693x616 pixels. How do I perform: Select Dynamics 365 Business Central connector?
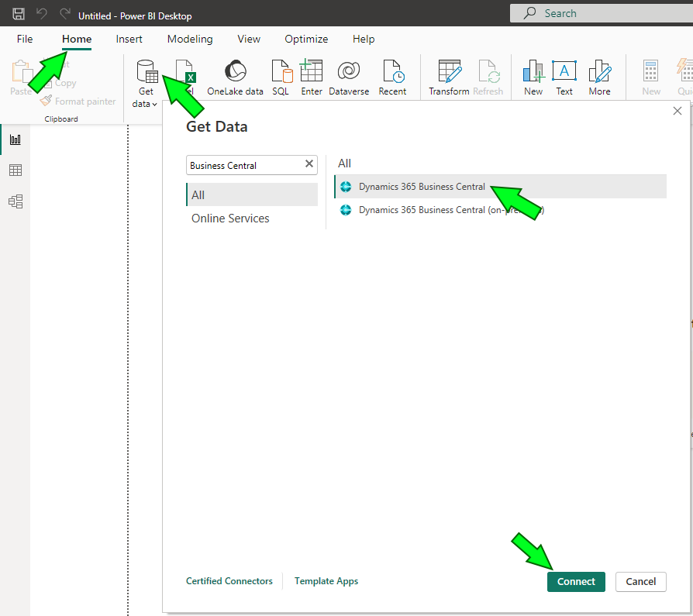click(500, 187)
